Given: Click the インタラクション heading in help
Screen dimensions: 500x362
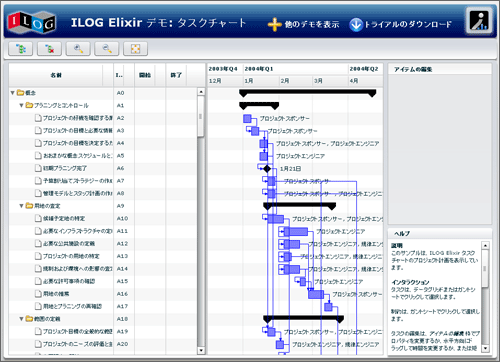Looking at the screenshot, I should click(x=410, y=282).
